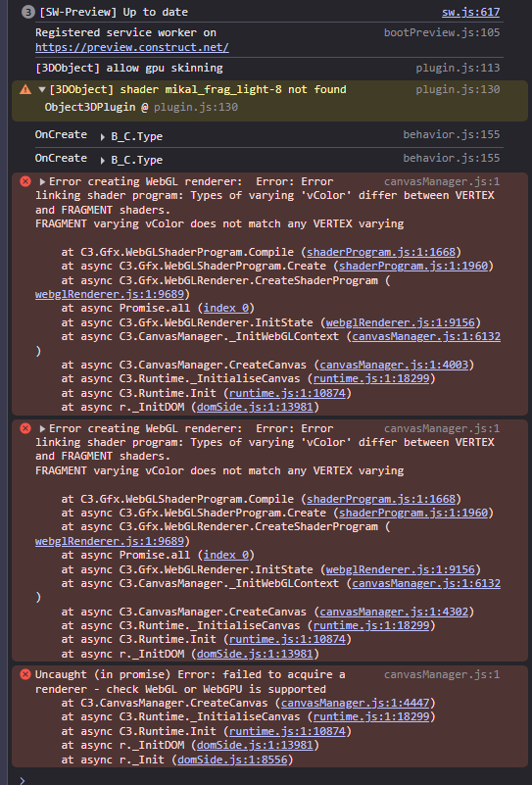Image resolution: width=532 pixels, height=785 pixels.
Task: Open canvasManager.js:1:6132 in first WebGL error
Action: 426,336
